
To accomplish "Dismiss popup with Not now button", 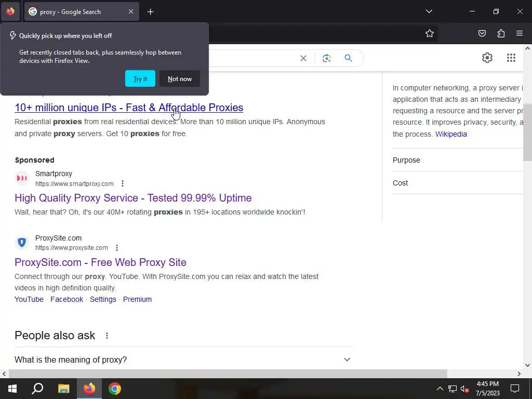I will pos(179,79).
